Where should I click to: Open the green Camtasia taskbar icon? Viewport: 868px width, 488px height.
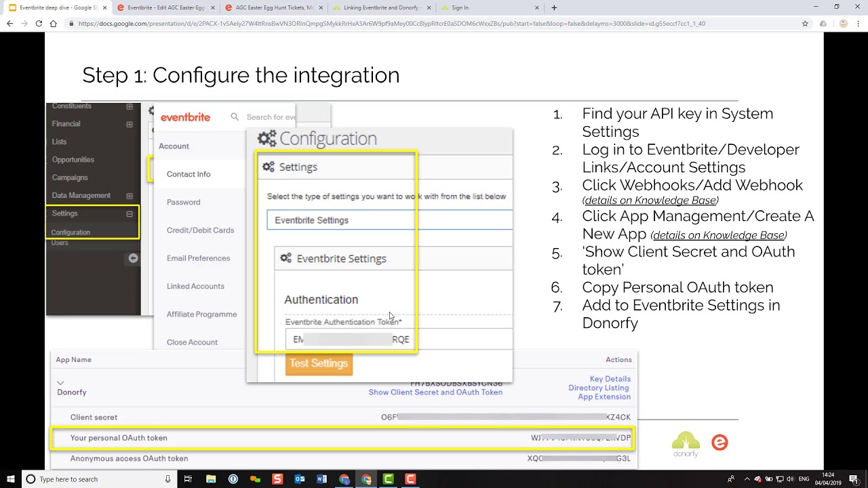point(389,479)
